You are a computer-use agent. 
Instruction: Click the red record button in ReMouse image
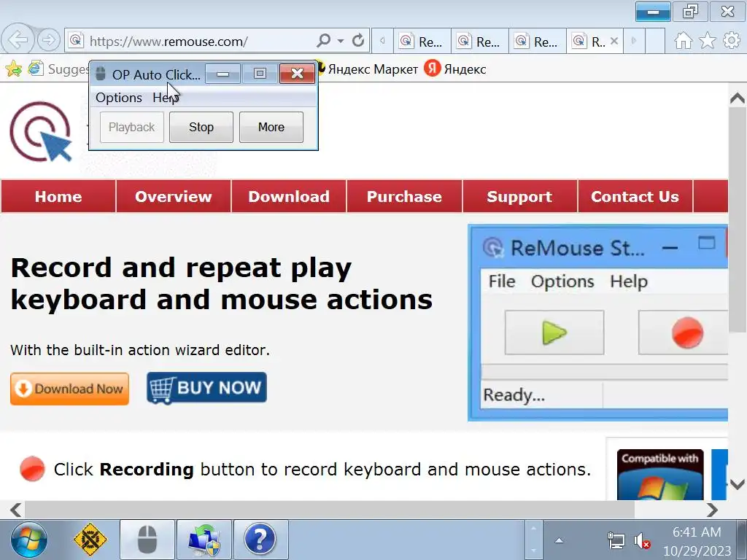click(684, 332)
